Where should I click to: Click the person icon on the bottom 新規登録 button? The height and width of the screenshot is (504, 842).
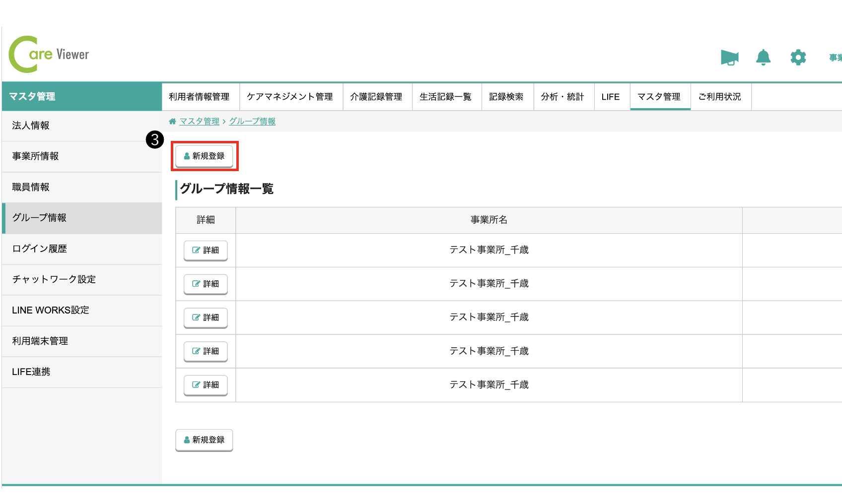[186, 440]
